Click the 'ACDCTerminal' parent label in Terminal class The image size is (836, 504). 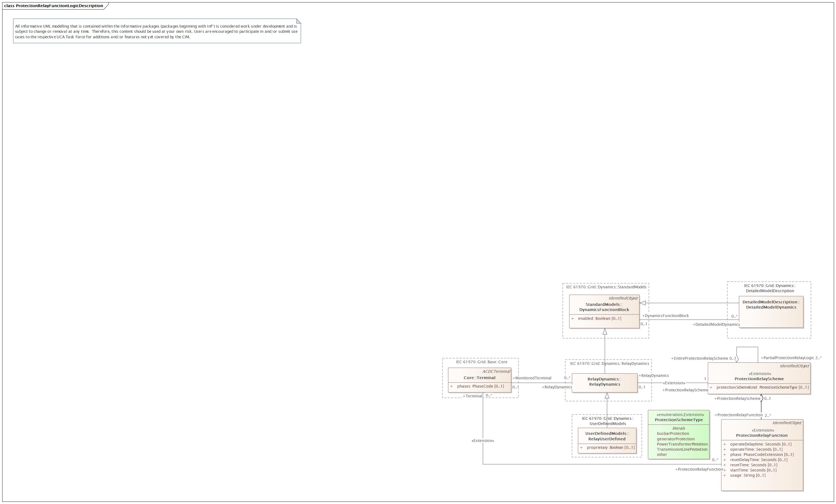(496, 371)
